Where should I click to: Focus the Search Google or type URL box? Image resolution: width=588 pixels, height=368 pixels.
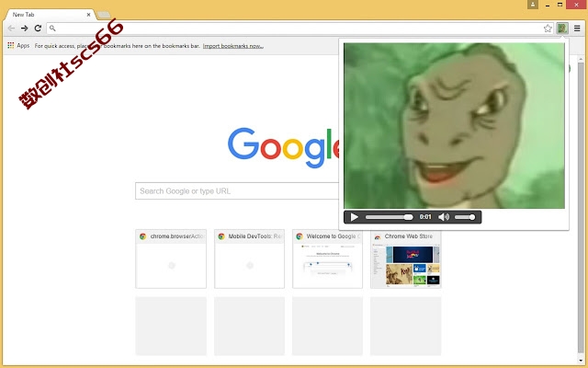[x=237, y=191]
